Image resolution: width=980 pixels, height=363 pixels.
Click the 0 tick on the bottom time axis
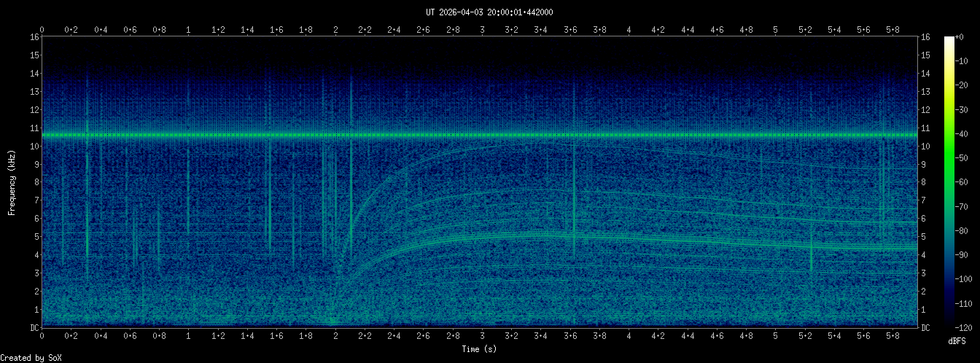coord(42,337)
